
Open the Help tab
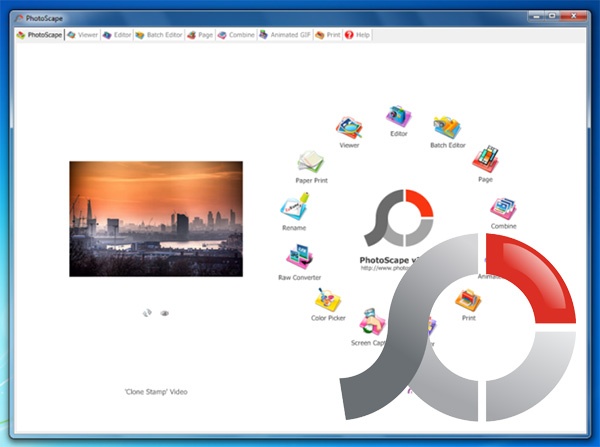pos(357,35)
